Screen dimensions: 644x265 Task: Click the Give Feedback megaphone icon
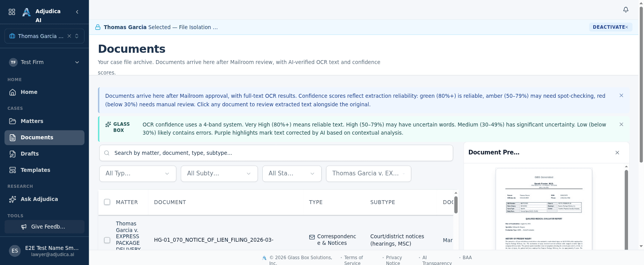point(24,227)
